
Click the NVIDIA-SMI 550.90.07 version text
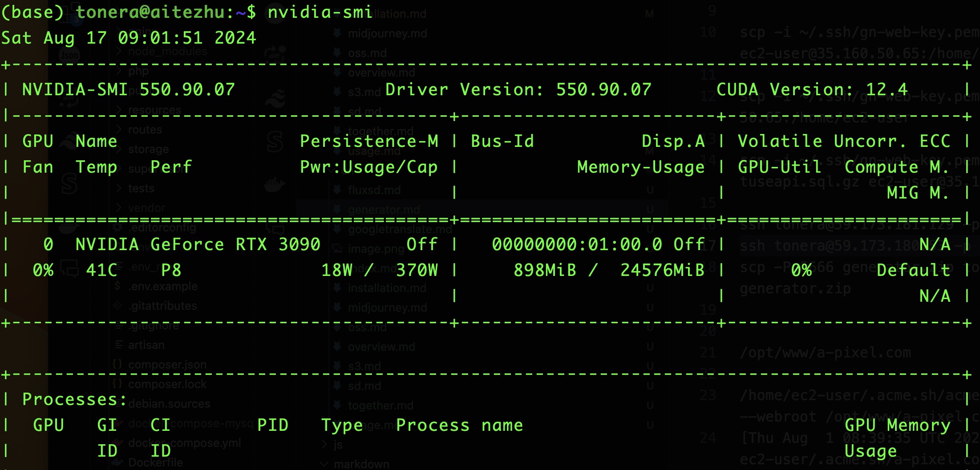click(129, 89)
